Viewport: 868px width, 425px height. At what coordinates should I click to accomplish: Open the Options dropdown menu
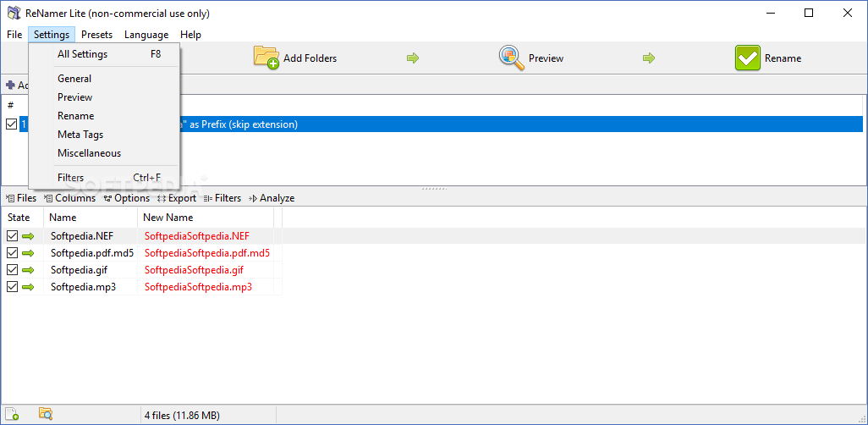(x=127, y=198)
